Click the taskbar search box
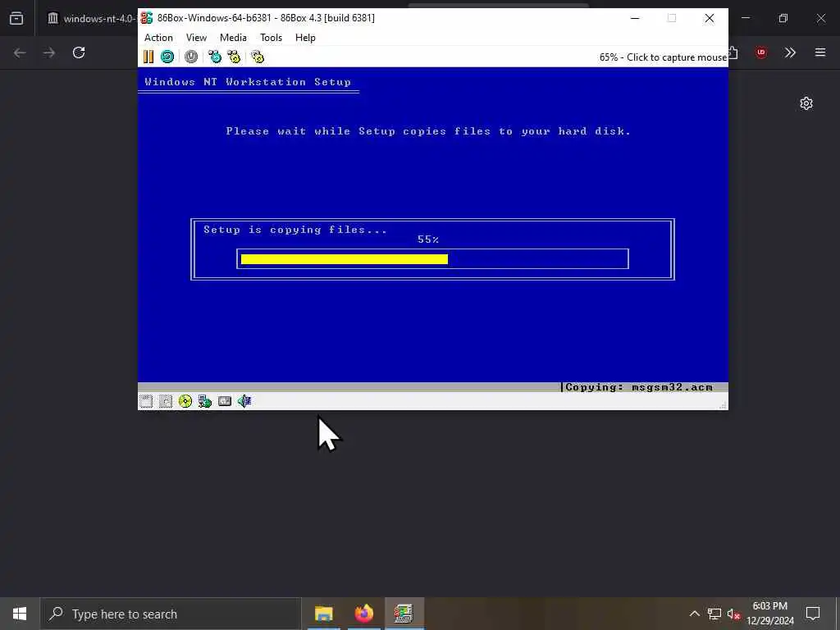Image resolution: width=840 pixels, height=630 pixels. [171, 614]
